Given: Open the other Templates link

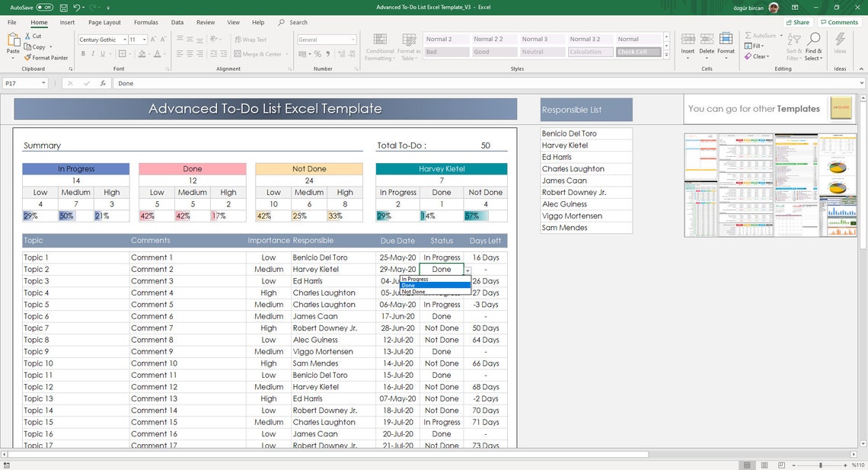Looking at the screenshot, I should click(799, 108).
